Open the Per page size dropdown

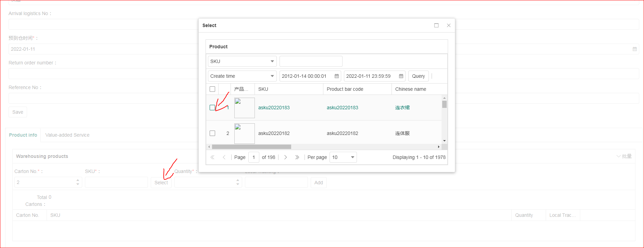[x=352, y=157]
